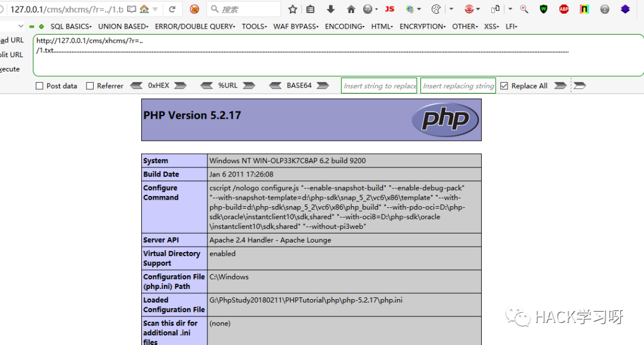Screen dimensions: 644x345
Task: Open the Adblock Plus ABP icon
Action: click(564, 9)
